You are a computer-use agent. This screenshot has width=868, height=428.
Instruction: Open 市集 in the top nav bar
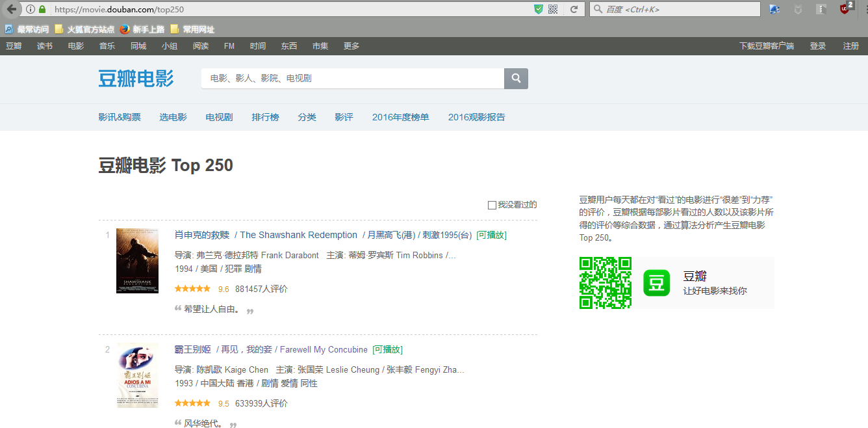pos(320,46)
